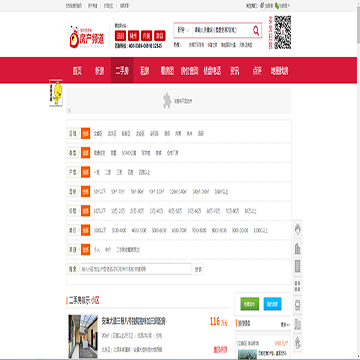Click the red magnifier search icon
Viewport: 360px width, 360px height.
(x=256, y=31)
